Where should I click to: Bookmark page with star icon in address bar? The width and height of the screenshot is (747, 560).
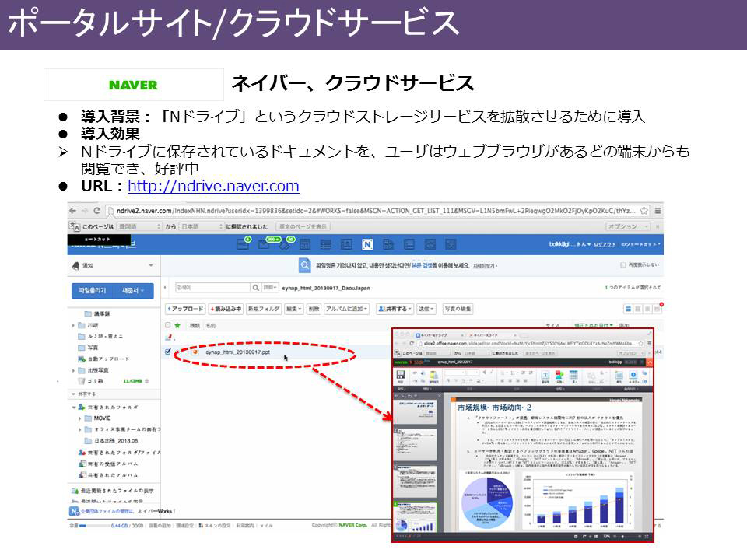(x=644, y=211)
